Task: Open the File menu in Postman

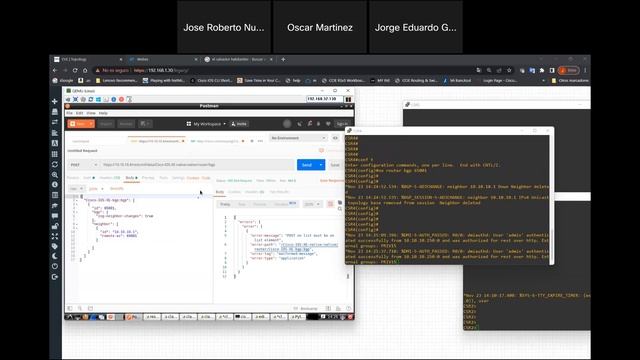Action: tap(69, 113)
